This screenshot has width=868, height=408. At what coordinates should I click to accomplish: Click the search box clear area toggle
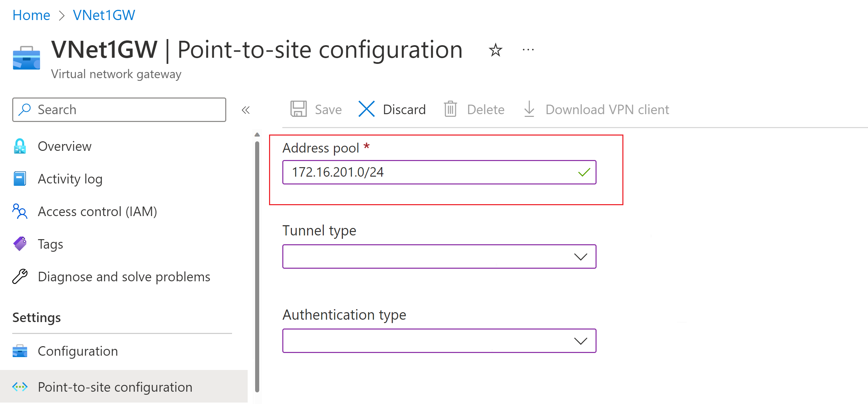(119, 109)
